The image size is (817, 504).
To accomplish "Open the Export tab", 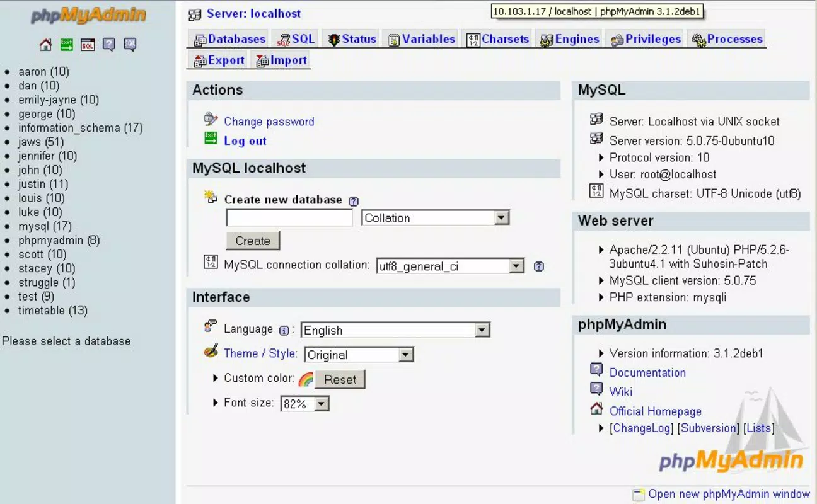I will [x=219, y=60].
